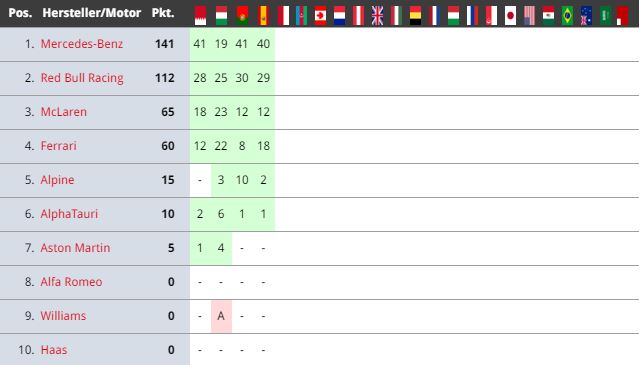Click the Williams team link

[63, 316]
